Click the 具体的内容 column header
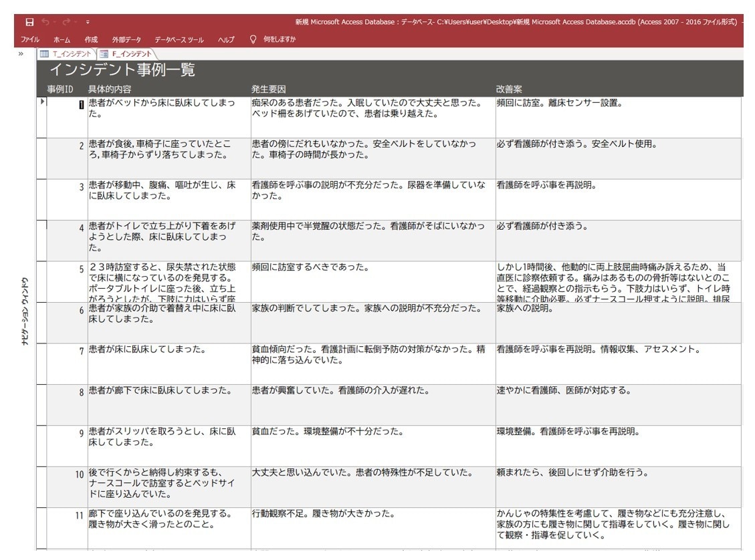The height and width of the screenshot is (560, 755). (x=109, y=90)
